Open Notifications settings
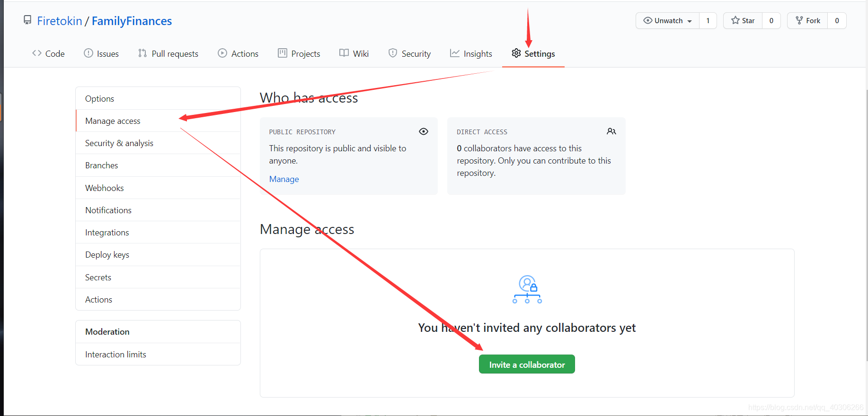 tap(158, 210)
